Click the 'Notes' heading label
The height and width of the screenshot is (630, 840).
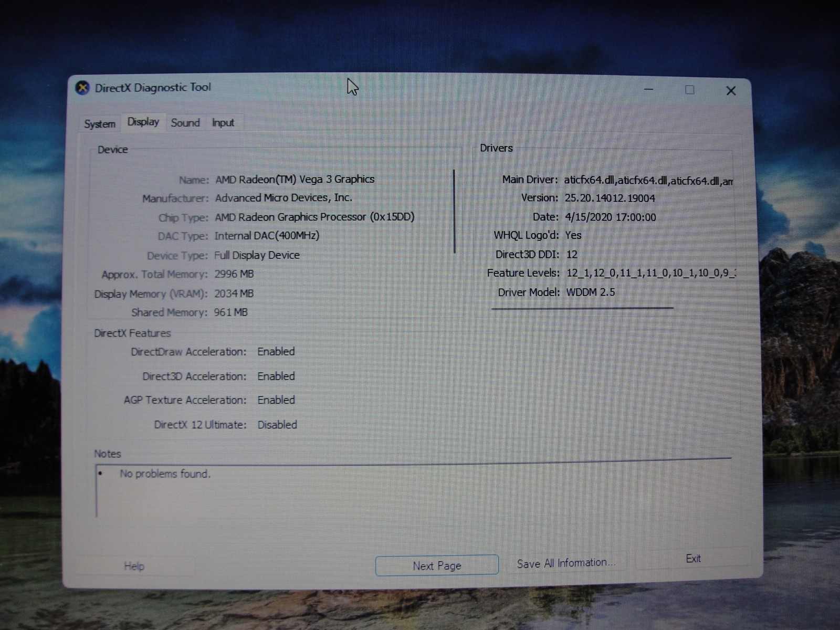click(107, 454)
